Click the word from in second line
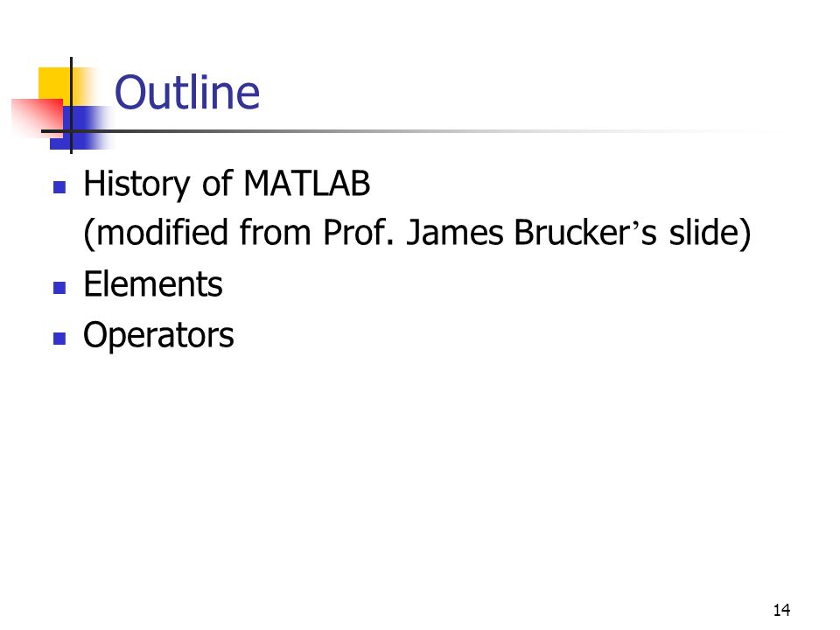This screenshot has width=840, height=630. (276, 233)
